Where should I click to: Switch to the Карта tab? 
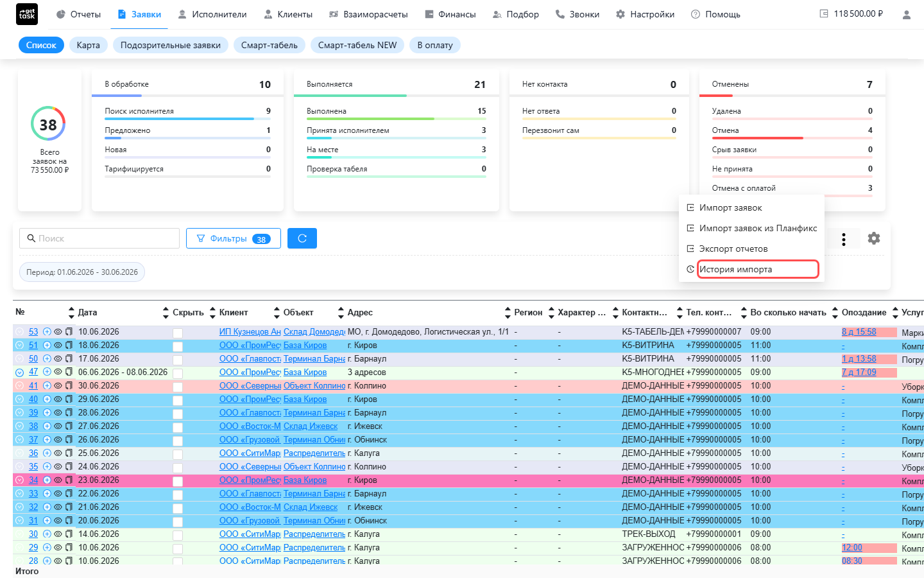88,45
